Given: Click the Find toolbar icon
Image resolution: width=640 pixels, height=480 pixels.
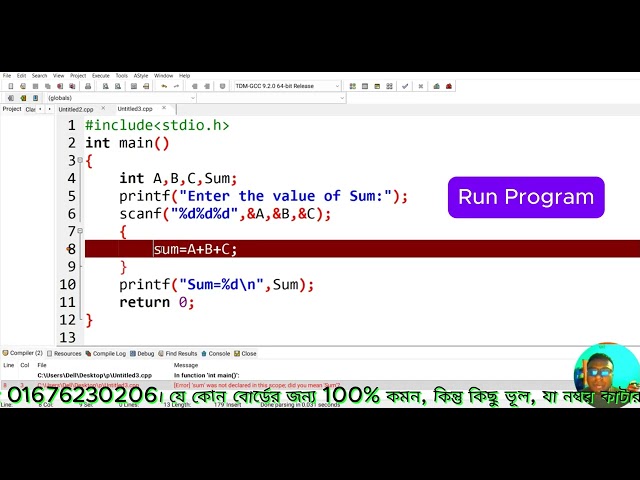Looking at the screenshot, I should click(x=105, y=86).
